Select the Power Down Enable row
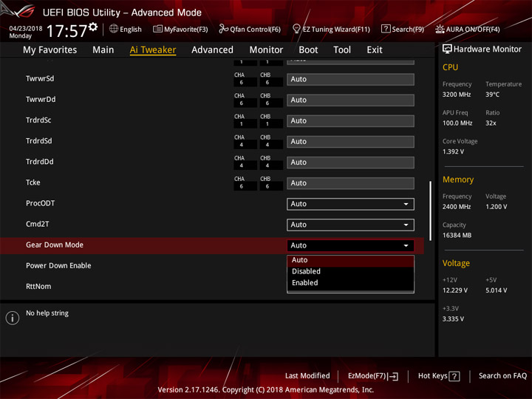Viewport: 532px width, 399px height. (x=58, y=266)
